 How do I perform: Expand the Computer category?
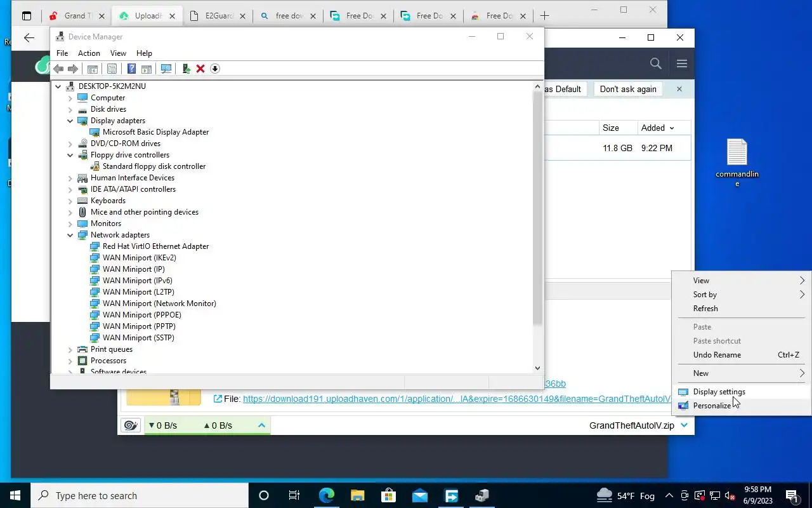coord(70,98)
